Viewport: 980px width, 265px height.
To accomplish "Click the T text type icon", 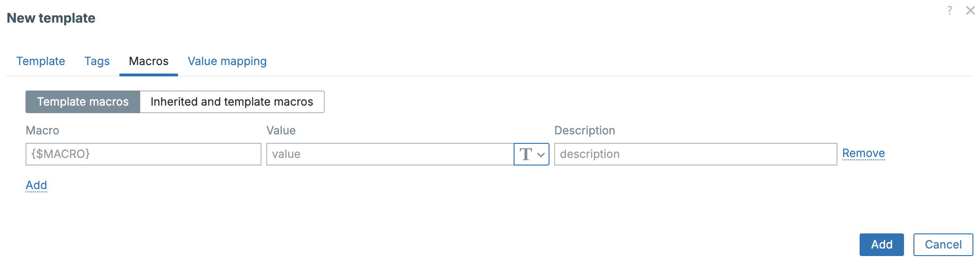I will (x=525, y=154).
